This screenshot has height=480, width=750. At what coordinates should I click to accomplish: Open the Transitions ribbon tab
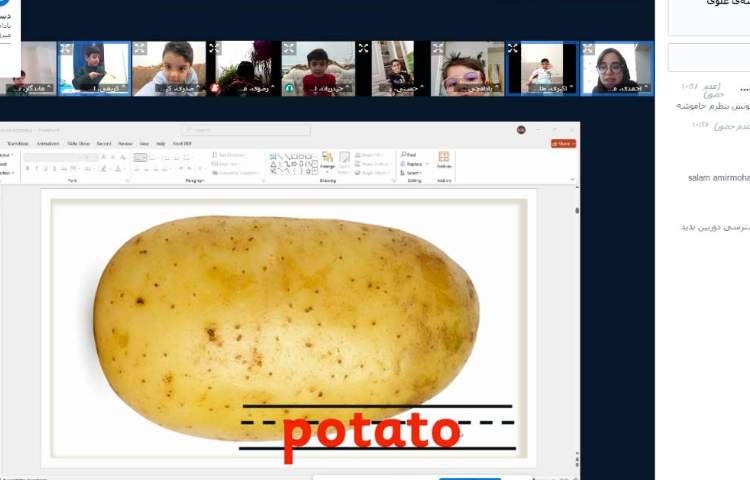[x=18, y=143]
